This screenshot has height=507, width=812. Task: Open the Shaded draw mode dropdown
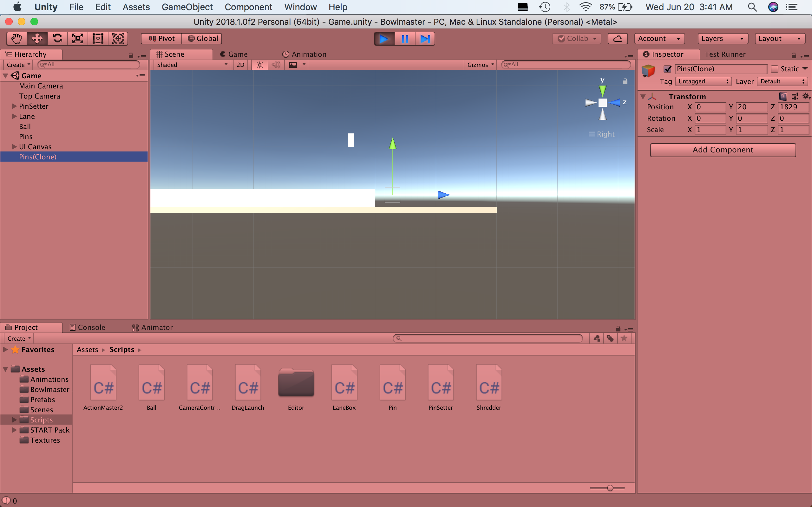pos(191,64)
